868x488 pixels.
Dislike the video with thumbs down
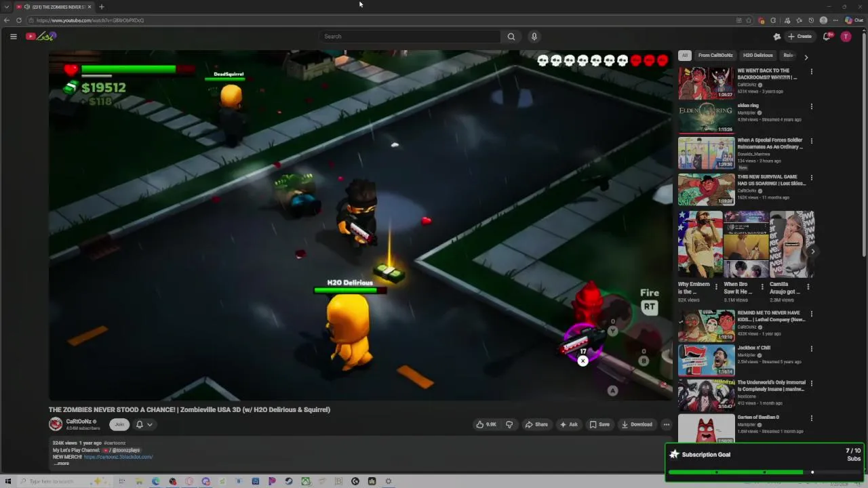tap(509, 424)
